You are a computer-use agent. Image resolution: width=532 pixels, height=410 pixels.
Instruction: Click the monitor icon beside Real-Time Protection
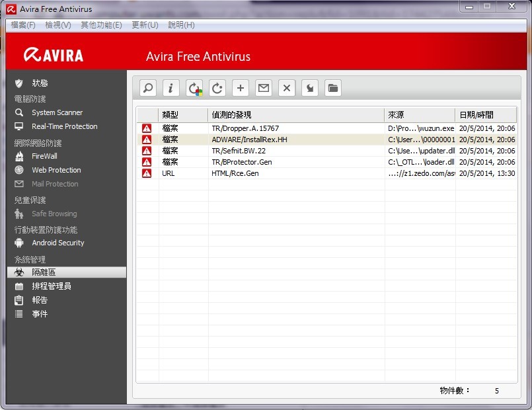click(x=19, y=126)
